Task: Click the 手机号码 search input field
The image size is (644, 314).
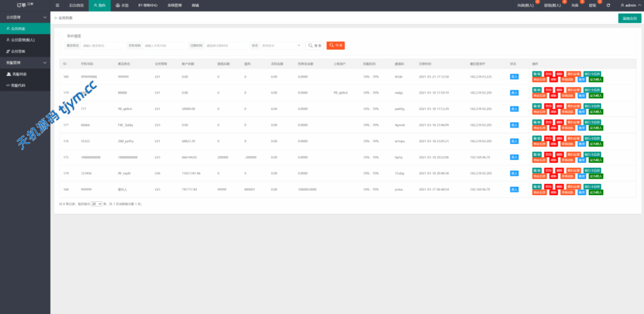Action: [165, 45]
